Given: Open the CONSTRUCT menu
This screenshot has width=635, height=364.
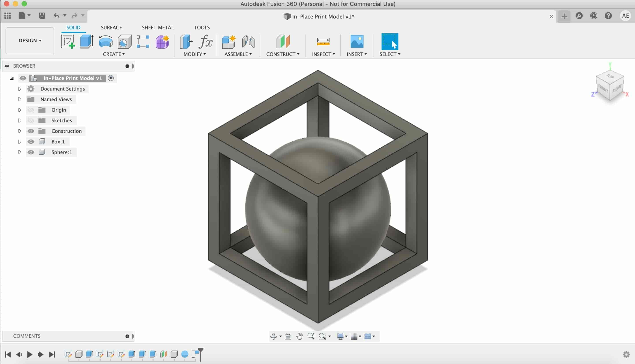Looking at the screenshot, I should 283,54.
